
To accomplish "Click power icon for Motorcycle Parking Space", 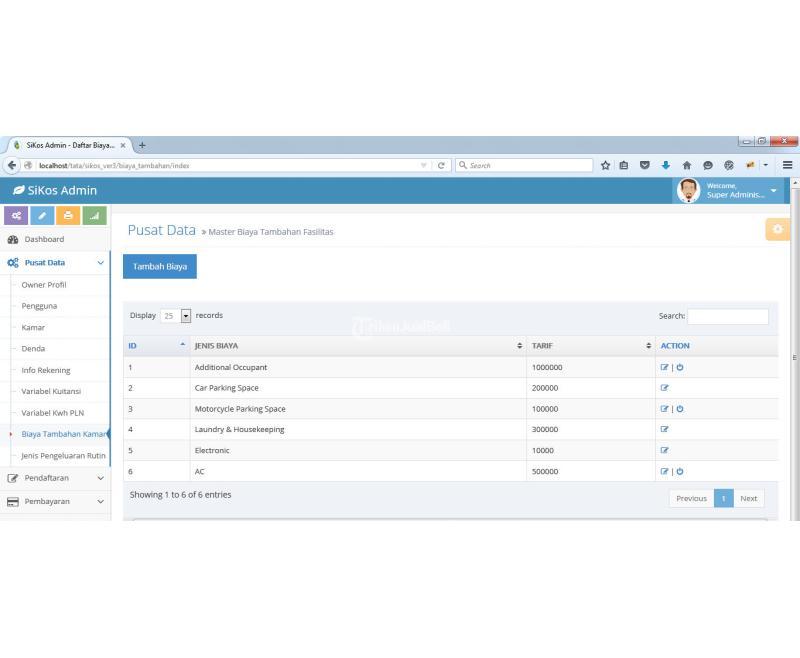I will [x=680, y=409].
